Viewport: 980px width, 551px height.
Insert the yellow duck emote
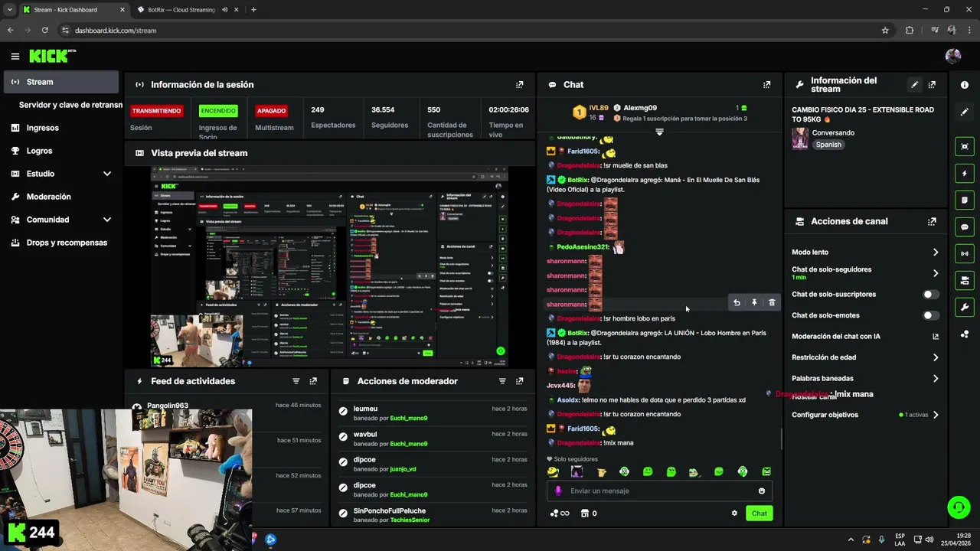(553, 472)
